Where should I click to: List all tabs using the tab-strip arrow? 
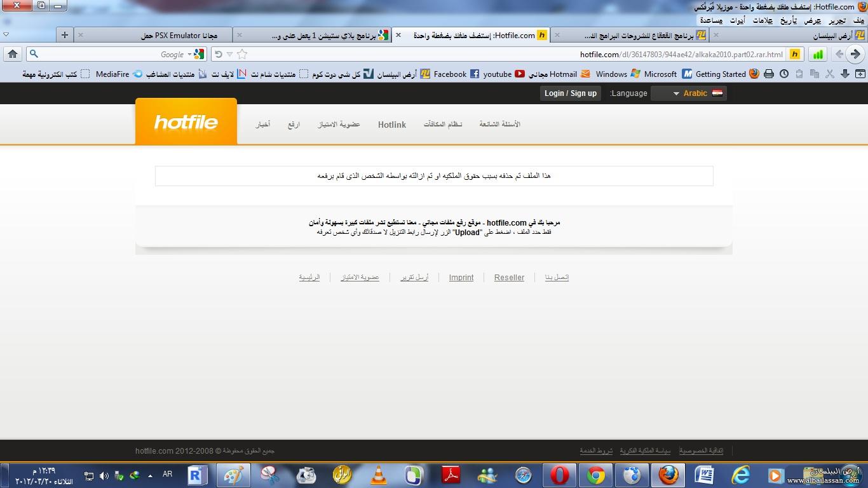point(6,35)
